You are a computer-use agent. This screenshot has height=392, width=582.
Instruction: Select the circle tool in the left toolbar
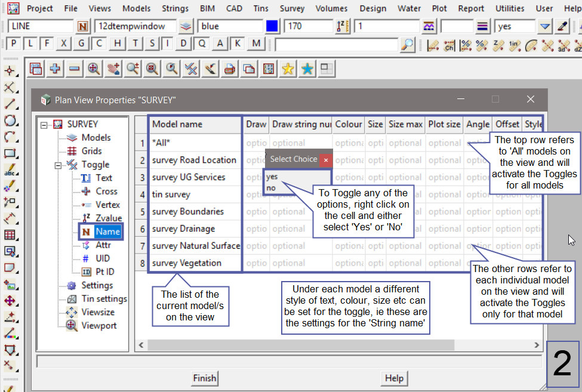pos(10,120)
